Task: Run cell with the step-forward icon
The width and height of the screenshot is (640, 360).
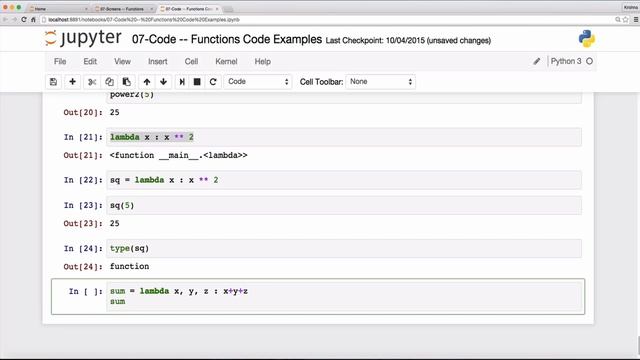Action: pyautogui.click(x=182, y=82)
